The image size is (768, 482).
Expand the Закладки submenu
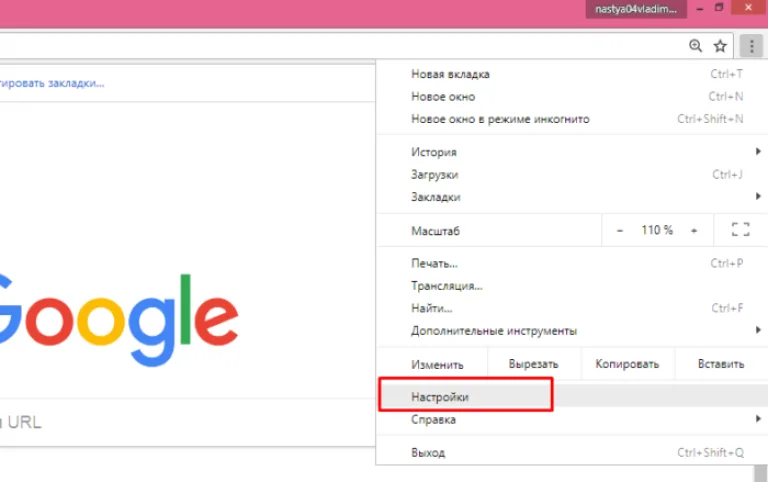click(572, 197)
